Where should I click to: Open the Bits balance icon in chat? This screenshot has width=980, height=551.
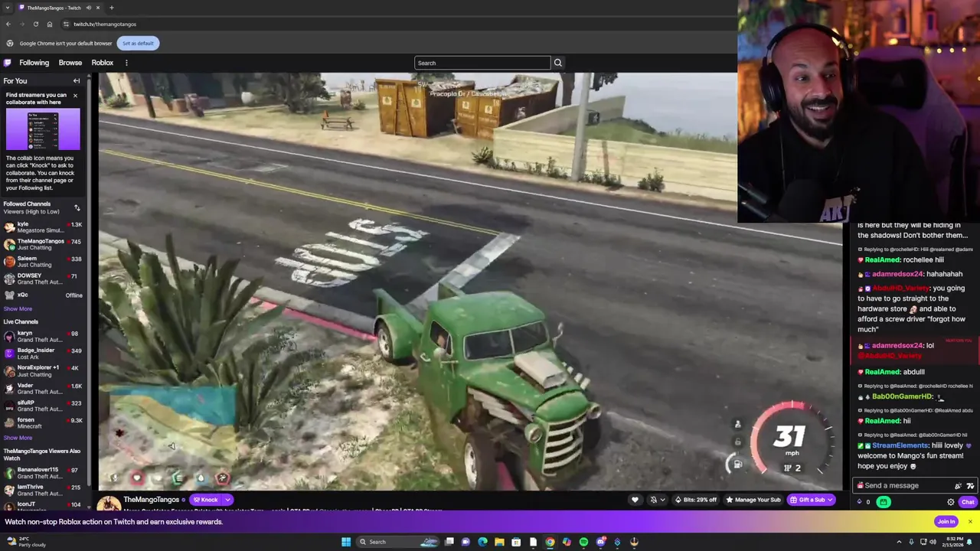(x=859, y=502)
